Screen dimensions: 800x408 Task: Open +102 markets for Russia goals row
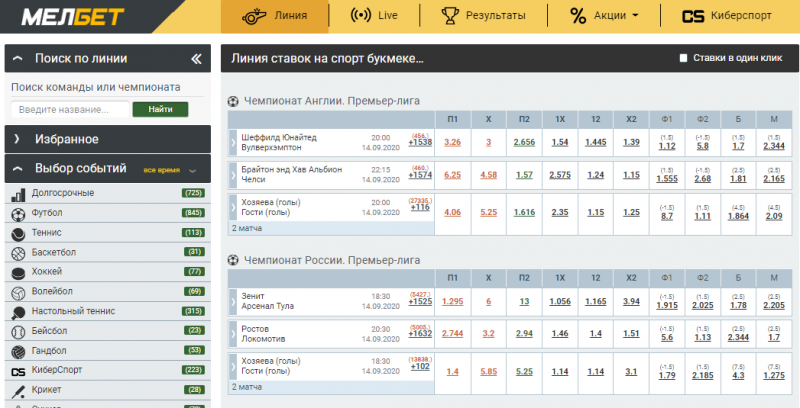420,366
